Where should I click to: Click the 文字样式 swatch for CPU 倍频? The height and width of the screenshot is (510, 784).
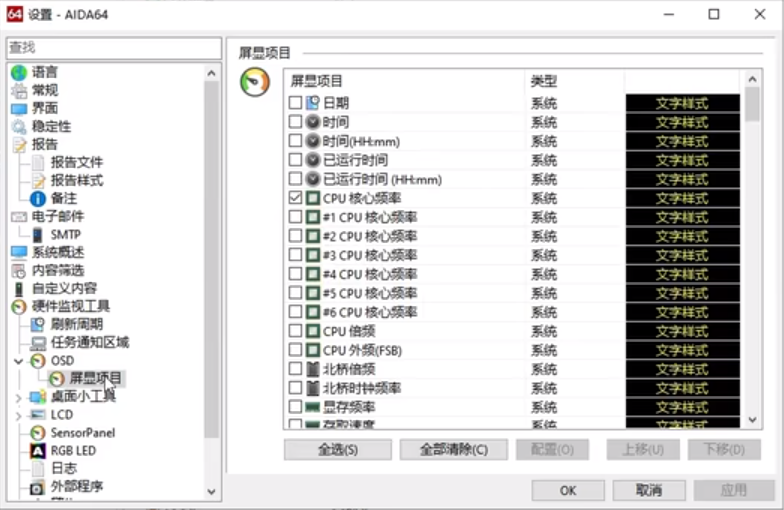[x=682, y=332]
